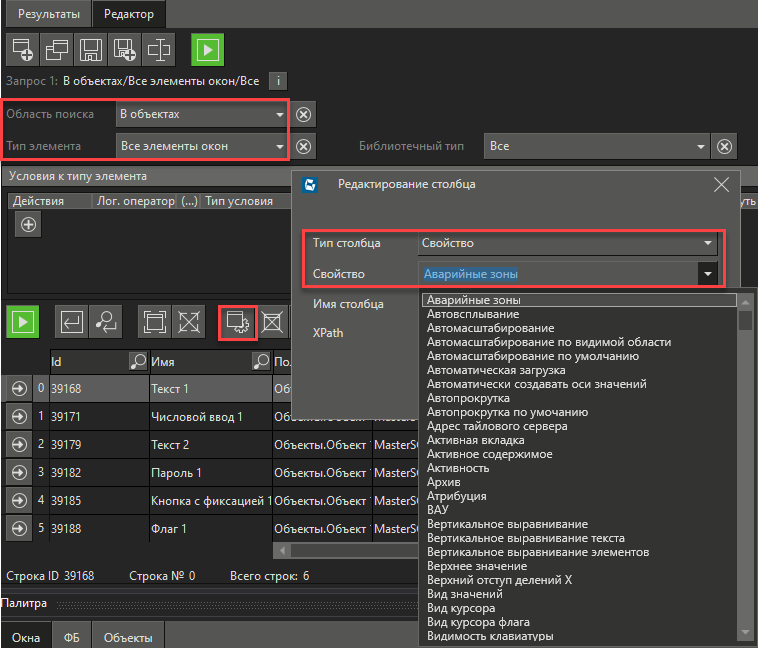This screenshot has height=648, width=758.
Task: Click the save query floppy disk icon
Action: click(x=90, y=48)
